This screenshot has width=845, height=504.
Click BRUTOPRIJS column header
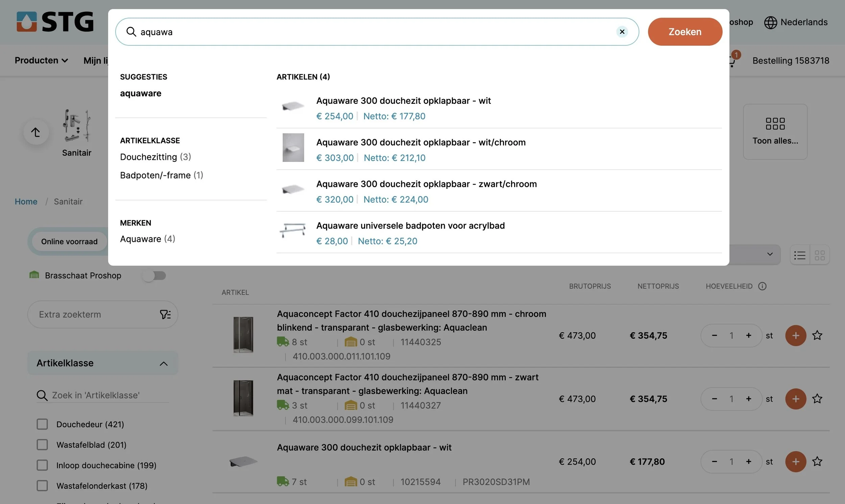[x=590, y=286]
